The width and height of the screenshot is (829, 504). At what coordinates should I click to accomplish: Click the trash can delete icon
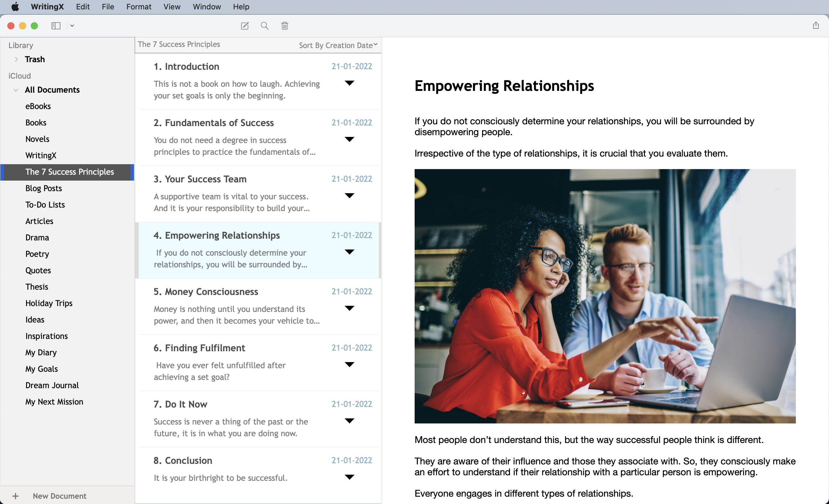tap(285, 26)
